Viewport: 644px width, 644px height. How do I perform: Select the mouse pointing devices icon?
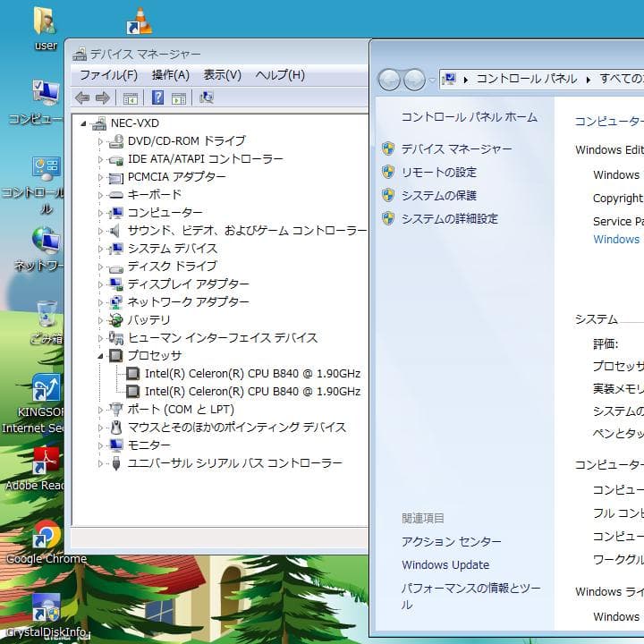pyautogui.click(x=116, y=428)
